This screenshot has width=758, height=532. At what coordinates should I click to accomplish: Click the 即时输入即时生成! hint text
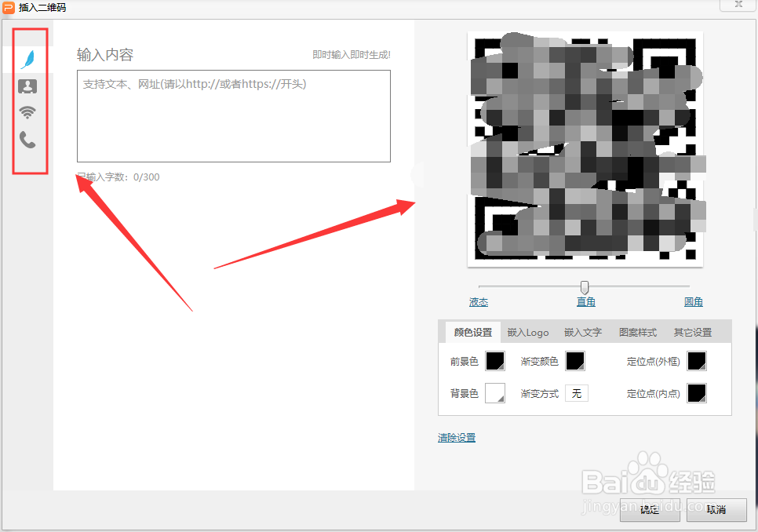[x=352, y=55]
